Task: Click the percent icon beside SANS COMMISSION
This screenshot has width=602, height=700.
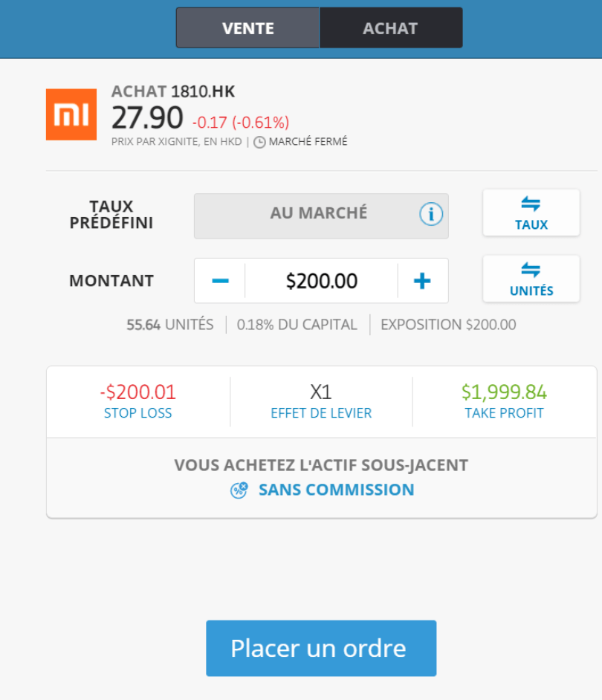Action: click(239, 490)
